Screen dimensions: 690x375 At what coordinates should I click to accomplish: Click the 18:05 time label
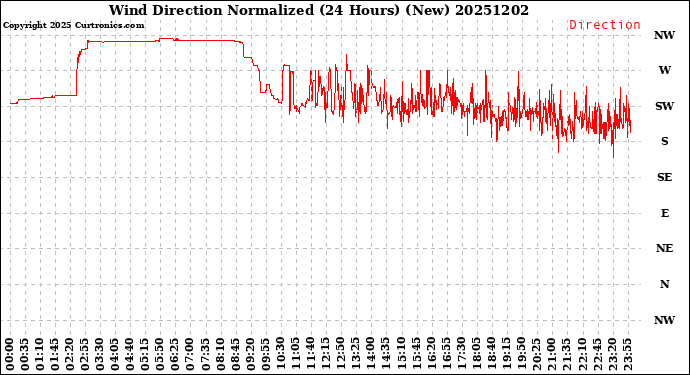click(x=477, y=354)
